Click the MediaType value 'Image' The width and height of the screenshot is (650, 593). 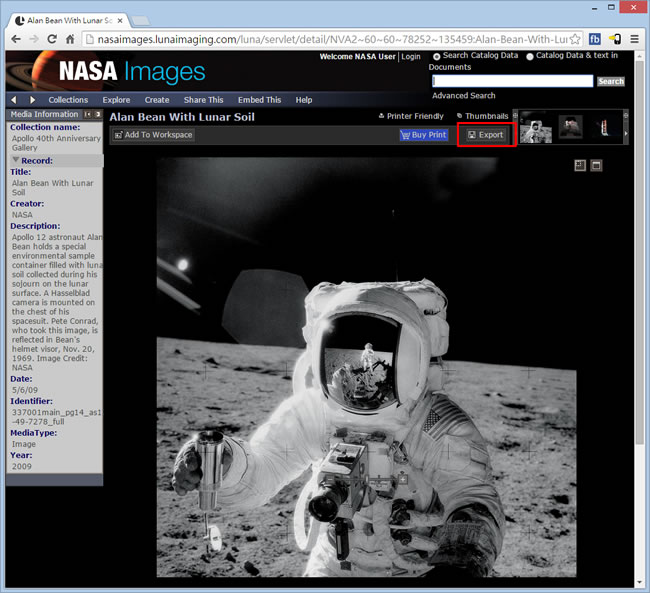24,444
